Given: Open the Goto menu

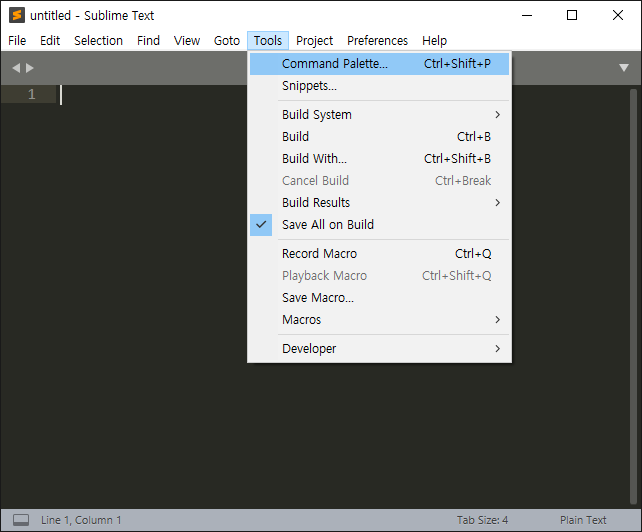Looking at the screenshot, I should 226,41.
